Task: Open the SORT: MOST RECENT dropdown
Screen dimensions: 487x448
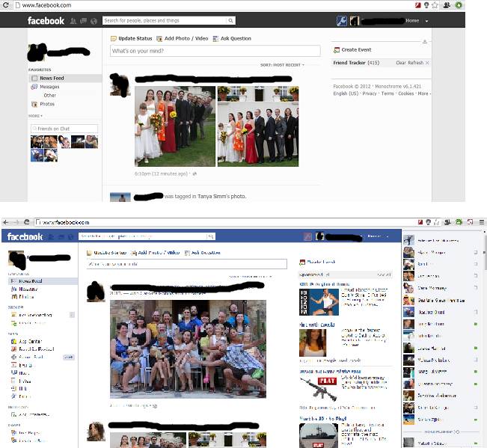Action: [x=282, y=65]
